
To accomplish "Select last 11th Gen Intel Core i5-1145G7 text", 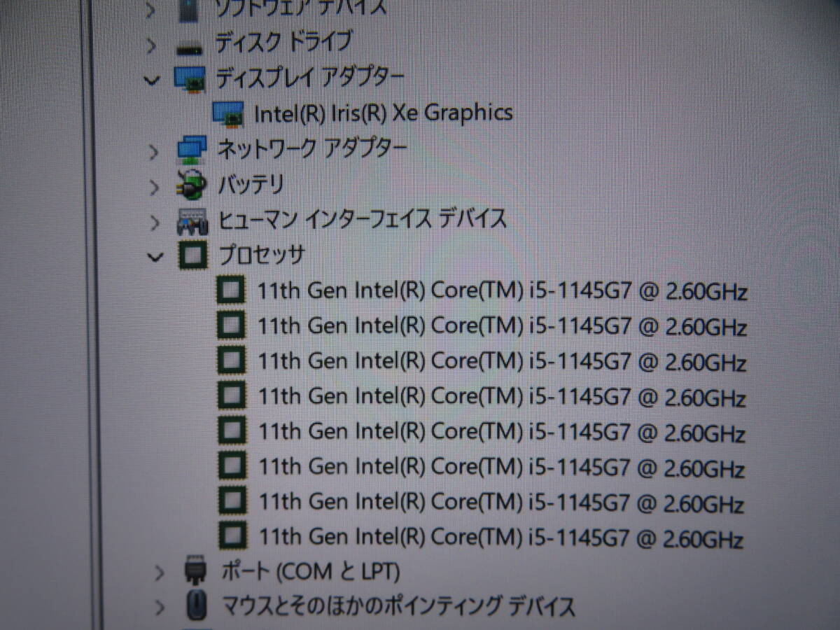I will (501, 538).
